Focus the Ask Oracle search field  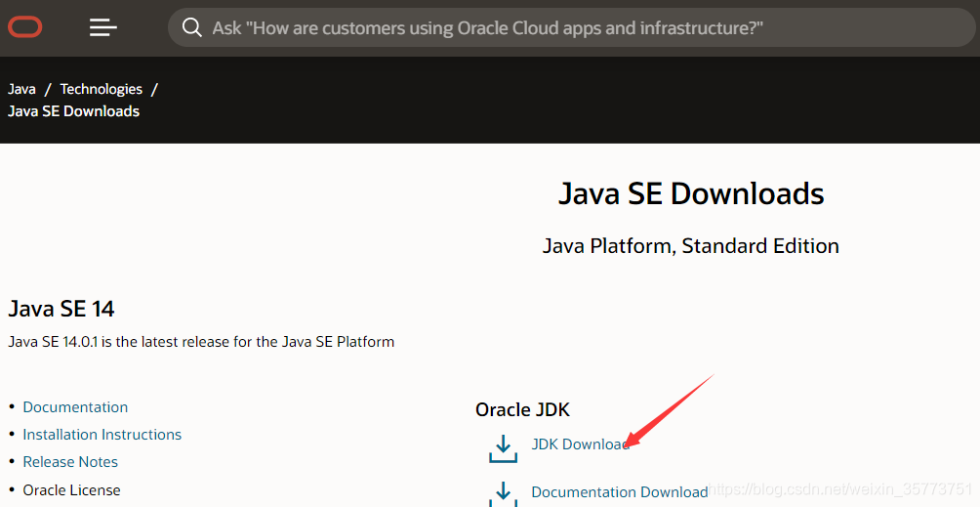pos(571,27)
